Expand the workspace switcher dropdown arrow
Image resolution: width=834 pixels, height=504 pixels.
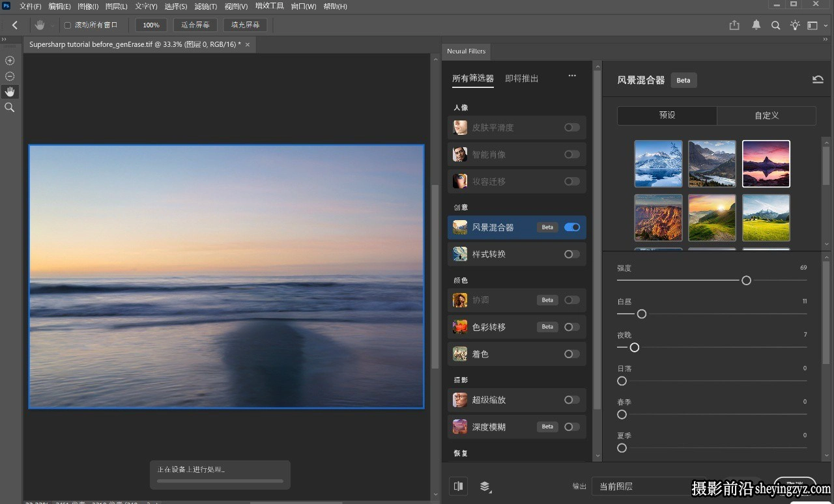click(x=826, y=25)
